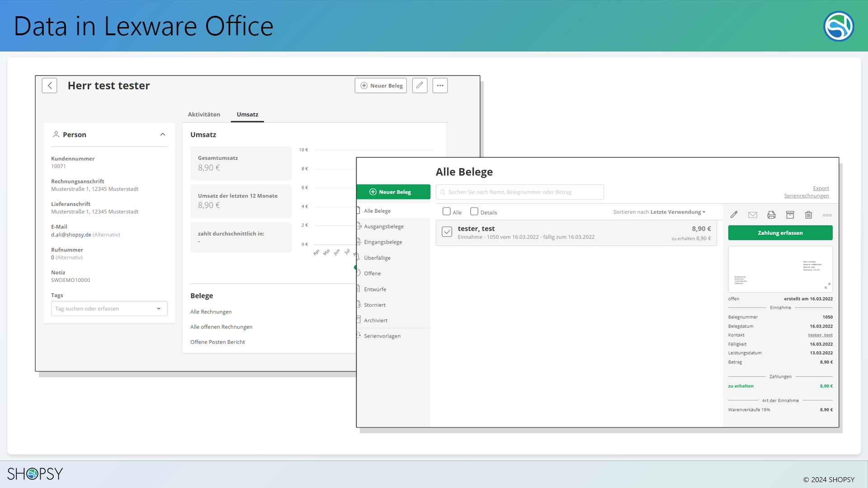The width and height of the screenshot is (868, 488).
Task: Select Ausgangsbelege in the sidebar
Action: click(384, 226)
